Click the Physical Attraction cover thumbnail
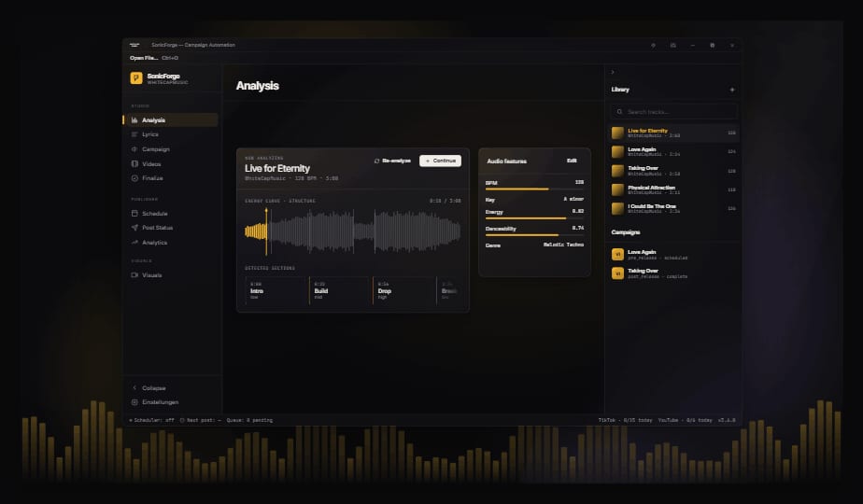 coord(617,189)
